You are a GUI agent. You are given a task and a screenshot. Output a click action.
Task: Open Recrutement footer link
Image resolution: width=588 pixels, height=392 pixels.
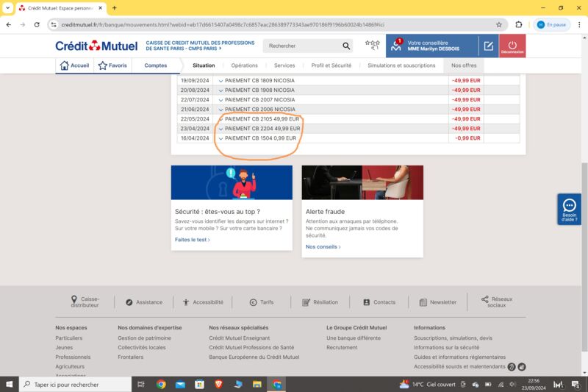342,347
